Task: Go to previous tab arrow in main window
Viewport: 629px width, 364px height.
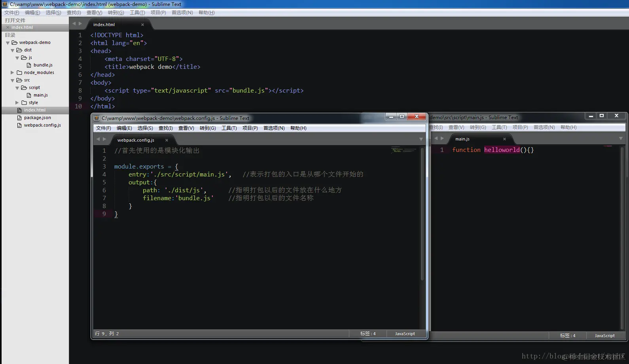Action: (x=74, y=24)
